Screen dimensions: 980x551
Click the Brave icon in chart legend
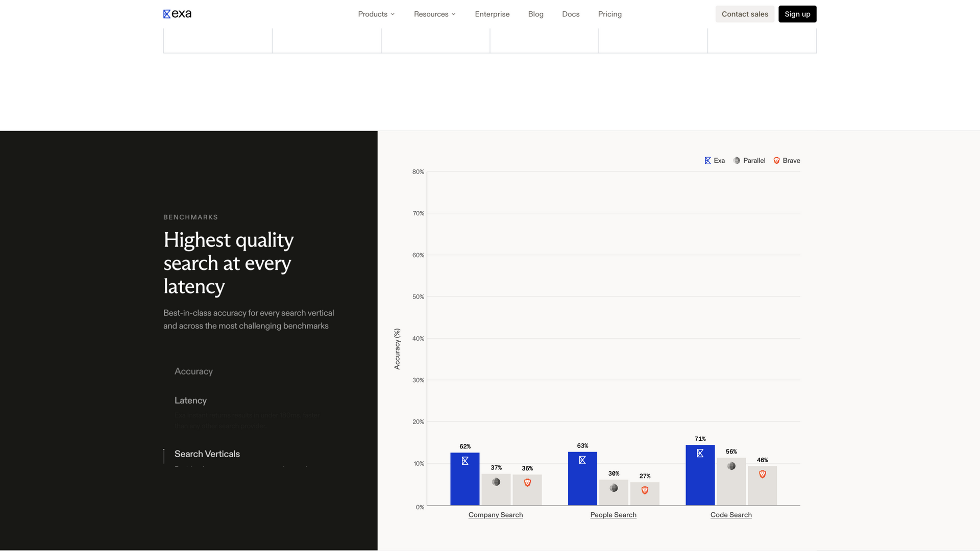point(776,161)
